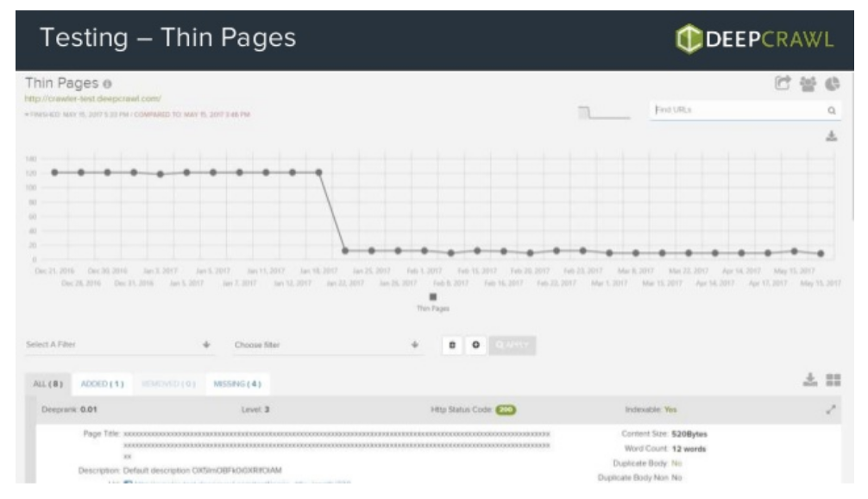
Task: Switch to grid view icon above table
Action: pyautogui.click(x=833, y=379)
